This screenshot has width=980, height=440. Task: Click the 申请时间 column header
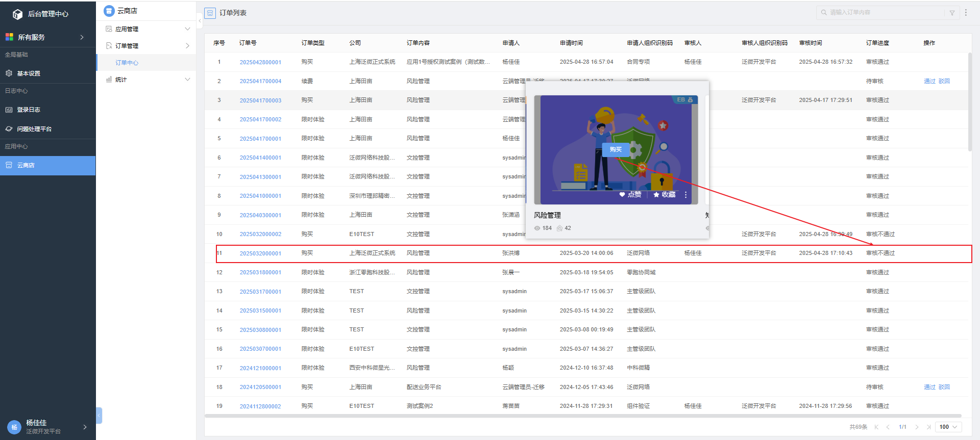pyautogui.click(x=571, y=43)
